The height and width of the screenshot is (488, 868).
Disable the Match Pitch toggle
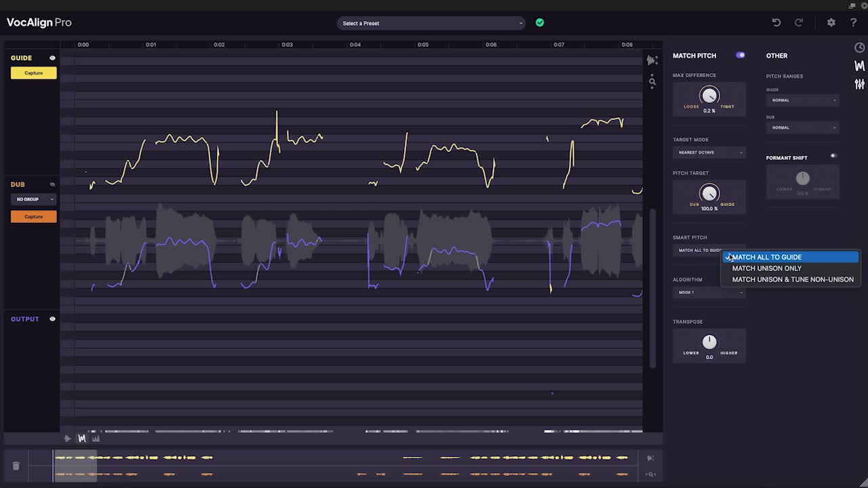[x=740, y=56]
